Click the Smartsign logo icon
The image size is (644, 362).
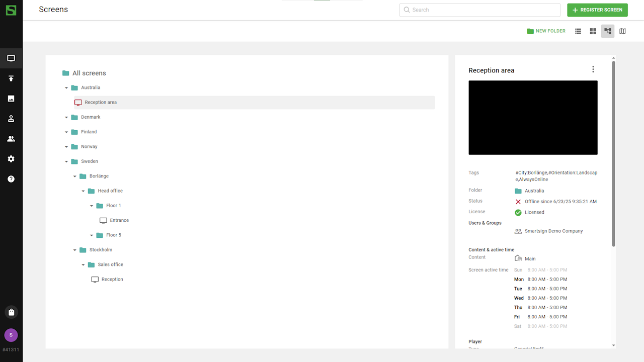coord(11,10)
